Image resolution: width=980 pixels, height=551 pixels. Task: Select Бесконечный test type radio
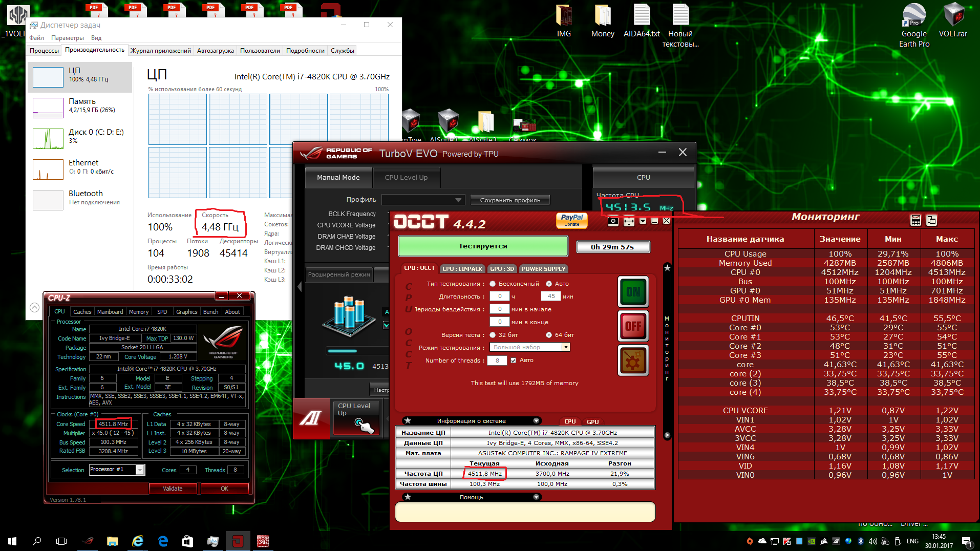pyautogui.click(x=493, y=284)
